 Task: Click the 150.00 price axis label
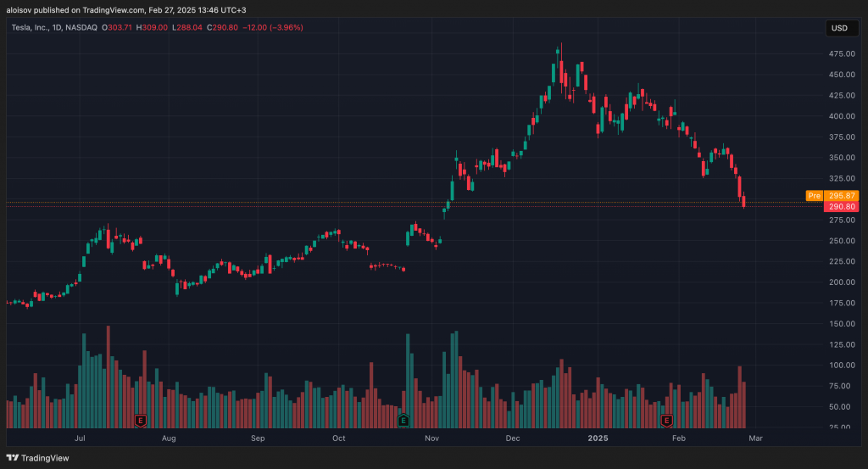click(842, 324)
